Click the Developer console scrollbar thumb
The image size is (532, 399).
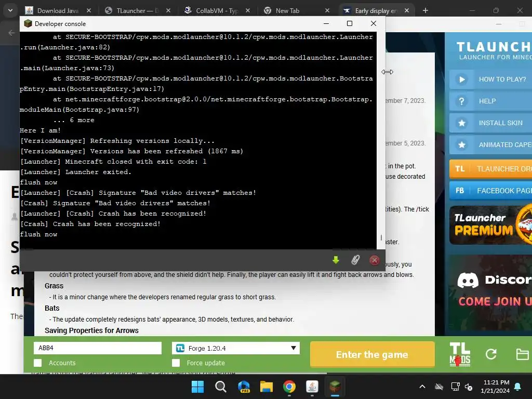pos(381,237)
